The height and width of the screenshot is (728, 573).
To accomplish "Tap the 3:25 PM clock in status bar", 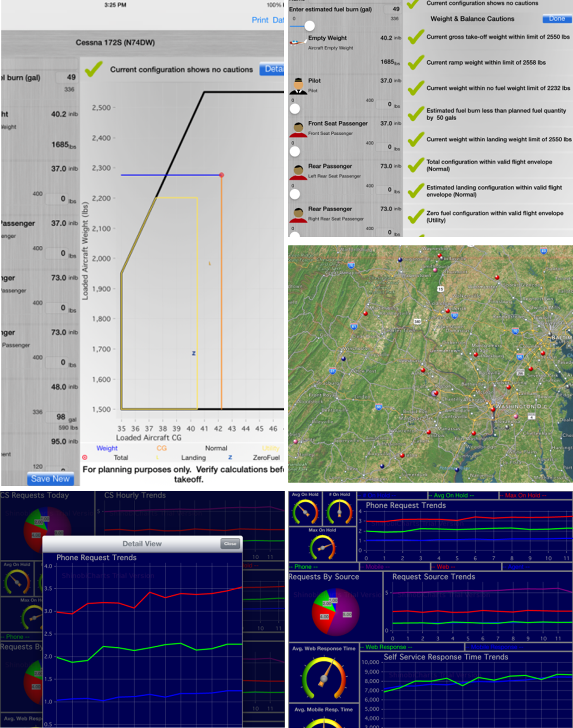I will (x=115, y=5).
